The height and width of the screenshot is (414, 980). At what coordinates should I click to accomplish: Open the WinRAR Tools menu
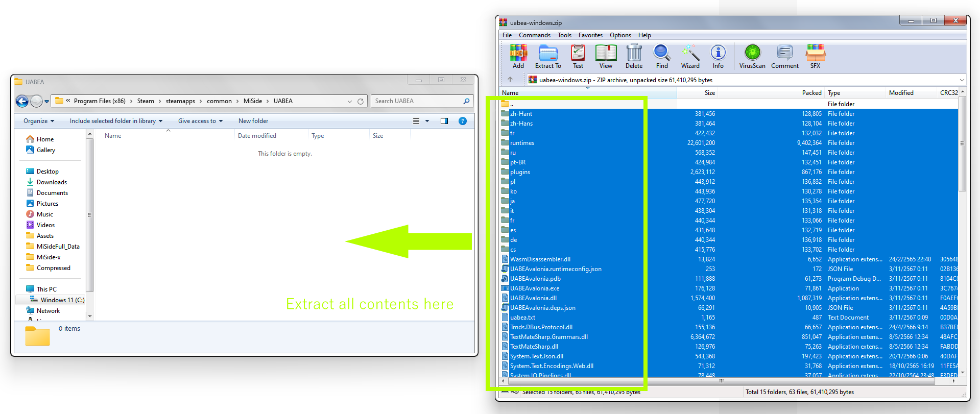coord(564,35)
